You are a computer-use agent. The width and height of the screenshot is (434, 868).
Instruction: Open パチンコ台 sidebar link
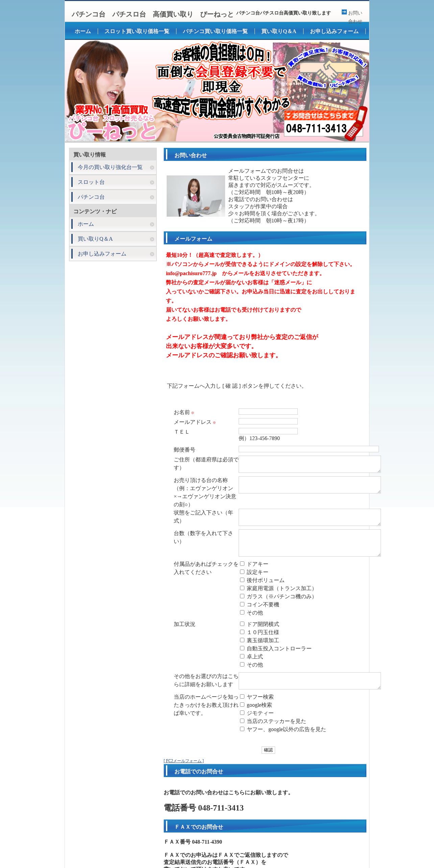91,197
